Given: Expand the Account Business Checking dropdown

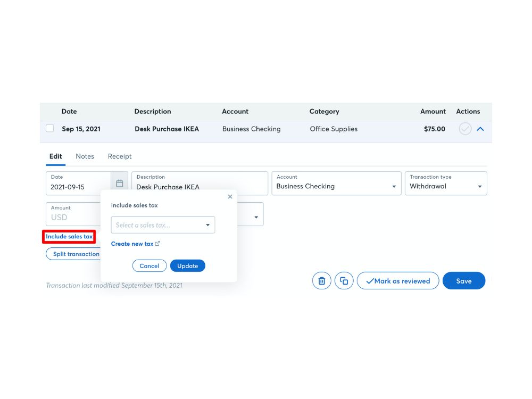Looking at the screenshot, I should [x=336, y=184].
